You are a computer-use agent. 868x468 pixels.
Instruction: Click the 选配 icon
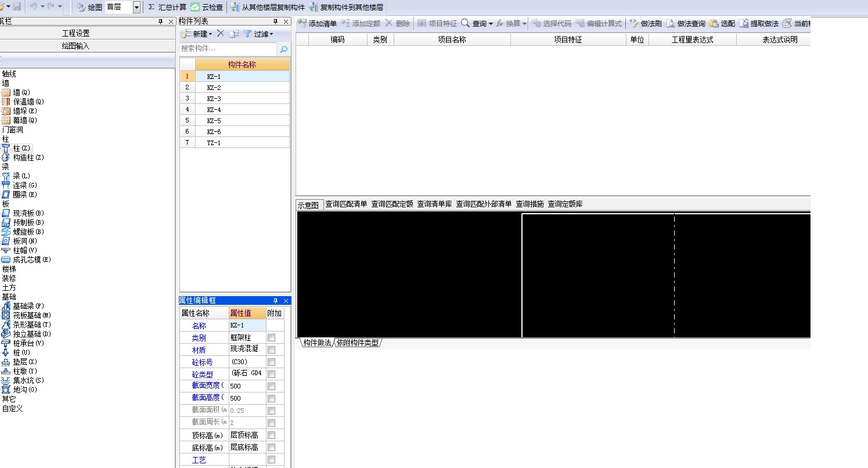pos(714,24)
